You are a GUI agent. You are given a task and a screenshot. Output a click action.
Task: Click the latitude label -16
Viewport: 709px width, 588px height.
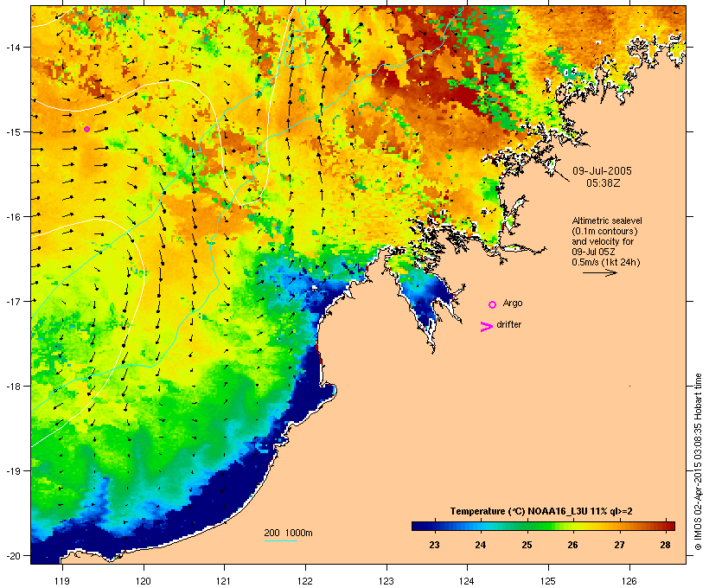pyautogui.click(x=13, y=217)
